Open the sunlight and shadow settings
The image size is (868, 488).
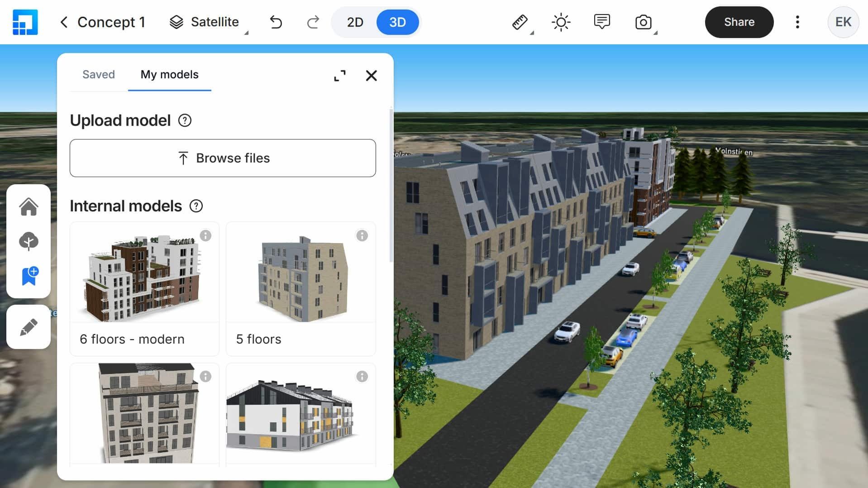(561, 21)
